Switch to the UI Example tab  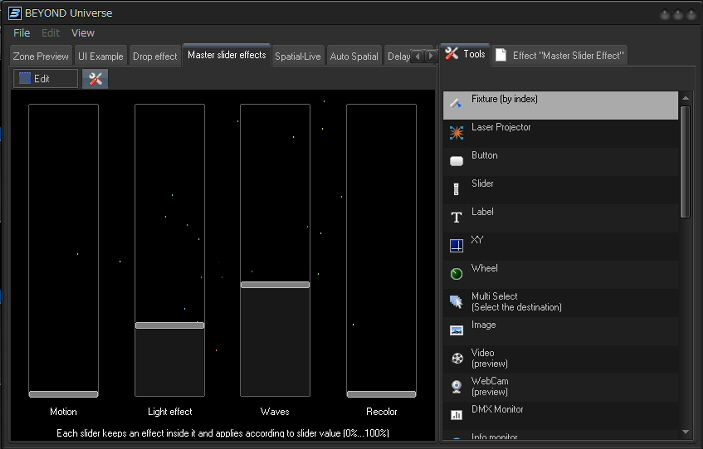pos(100,57)
